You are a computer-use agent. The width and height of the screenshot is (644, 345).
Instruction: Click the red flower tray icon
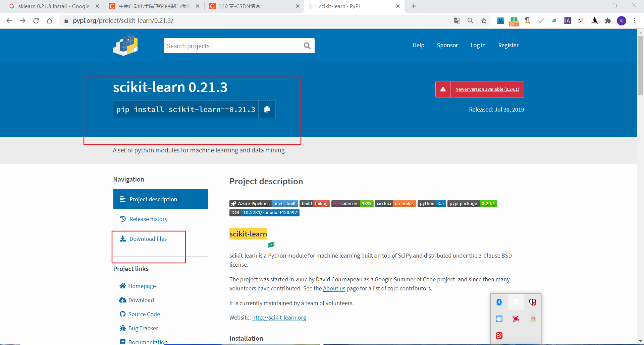coord(516,319)
